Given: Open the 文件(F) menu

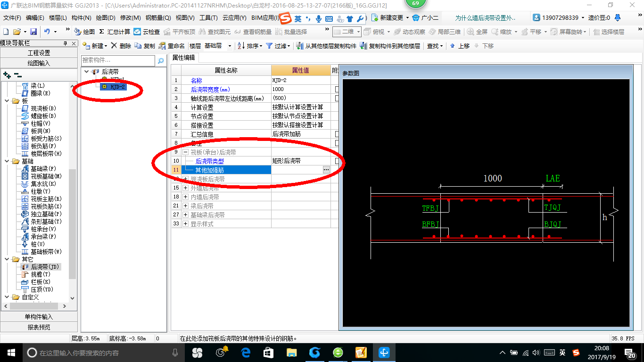Looking at the screenshot, I should (12, 18).
